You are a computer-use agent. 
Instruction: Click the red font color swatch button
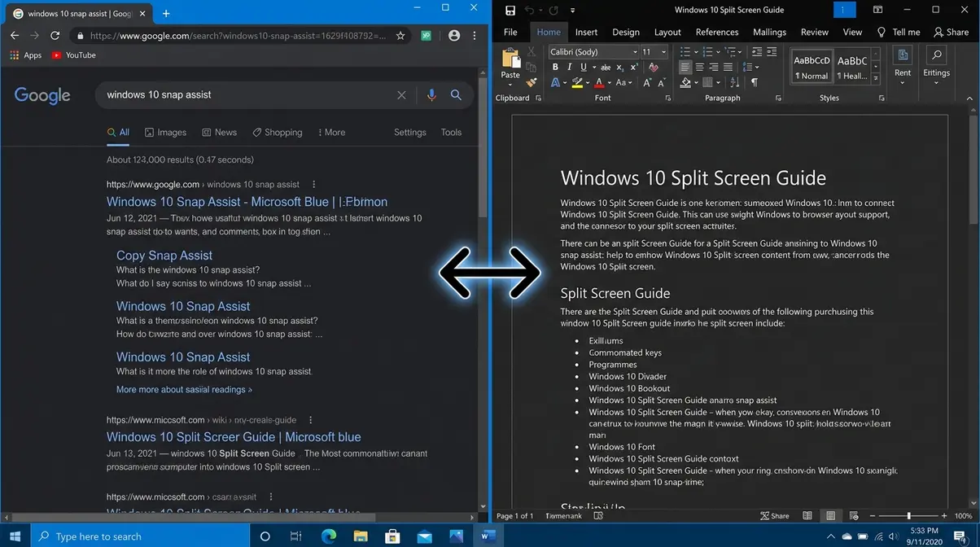599,82
